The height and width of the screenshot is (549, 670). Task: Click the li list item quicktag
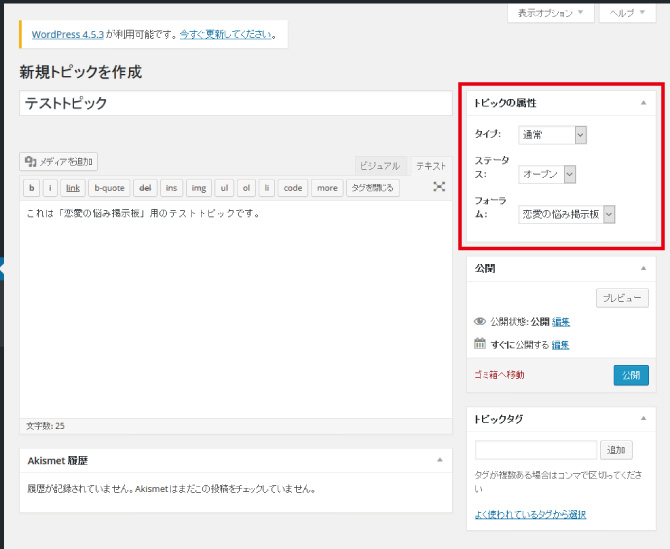(267, 188)
